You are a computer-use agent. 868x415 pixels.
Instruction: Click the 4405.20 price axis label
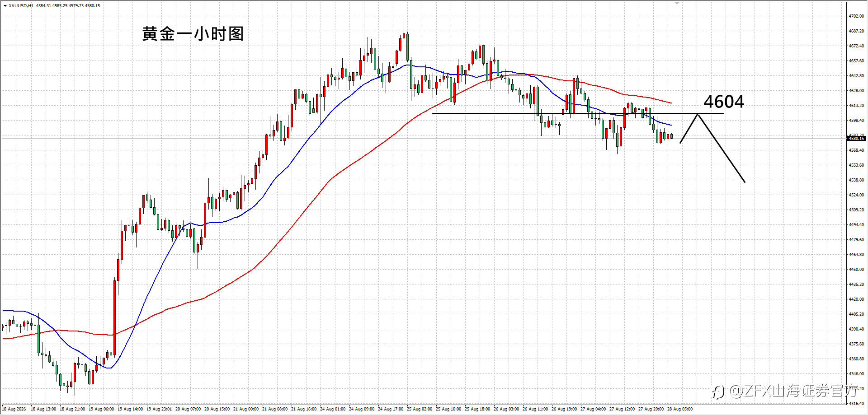click(x=856, y=314)
